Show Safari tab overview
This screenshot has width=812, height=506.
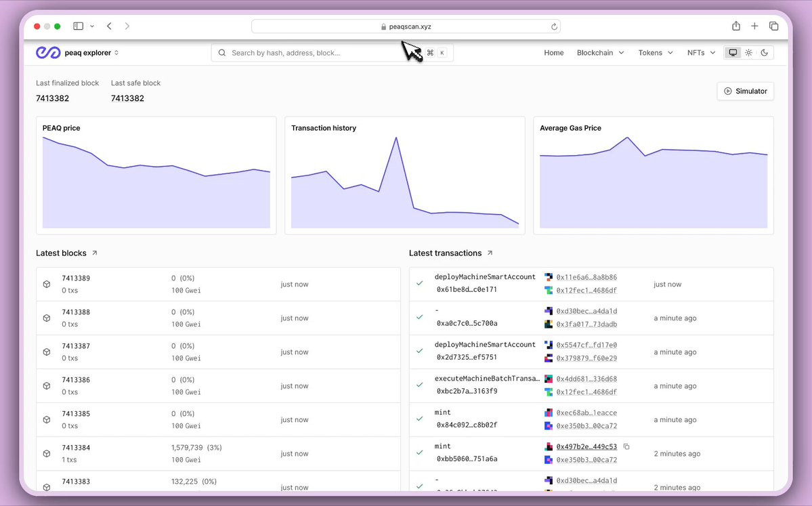(x=773, y=26)
